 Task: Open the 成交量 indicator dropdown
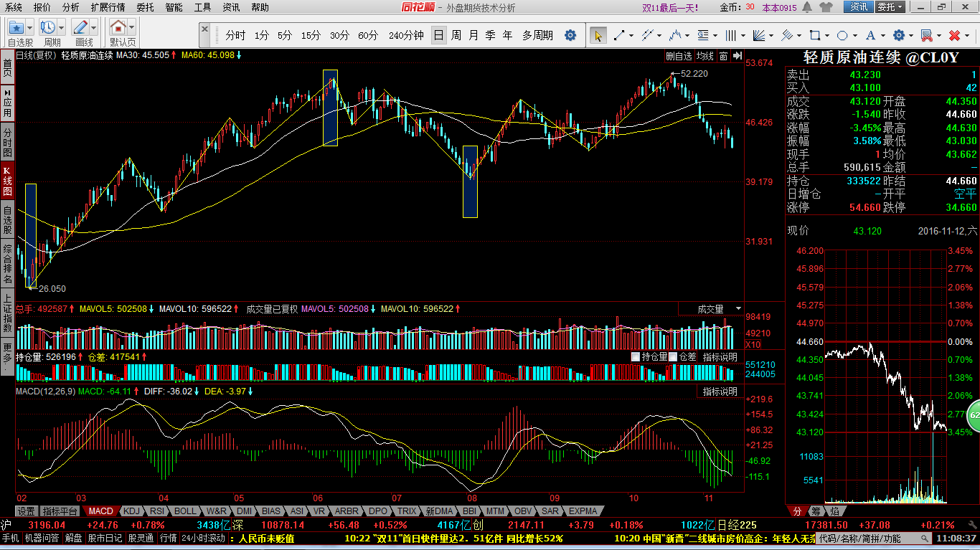(x=711, y=309)
